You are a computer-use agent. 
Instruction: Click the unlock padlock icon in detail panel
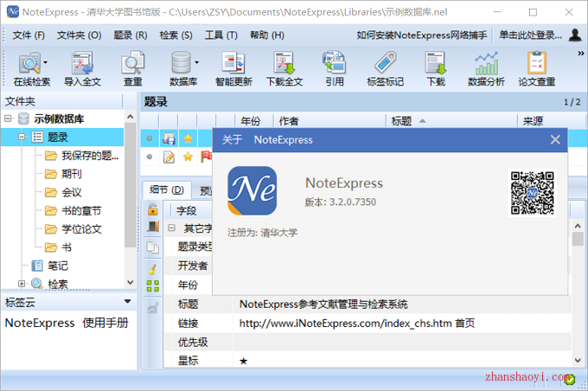pos(153,209)
